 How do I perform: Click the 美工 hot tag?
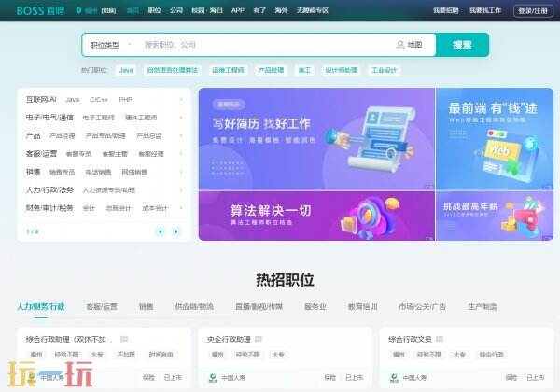click(x=304, y=70)
